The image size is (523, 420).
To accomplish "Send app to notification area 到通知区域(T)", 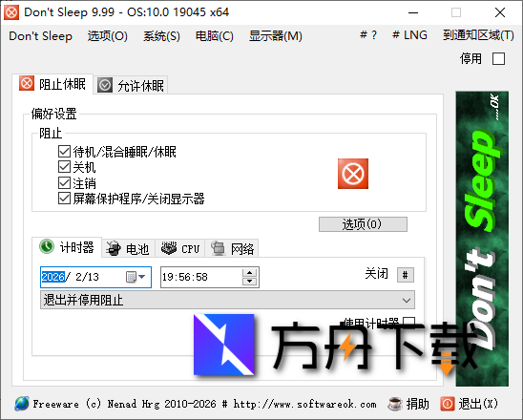I will click(478, 35).
